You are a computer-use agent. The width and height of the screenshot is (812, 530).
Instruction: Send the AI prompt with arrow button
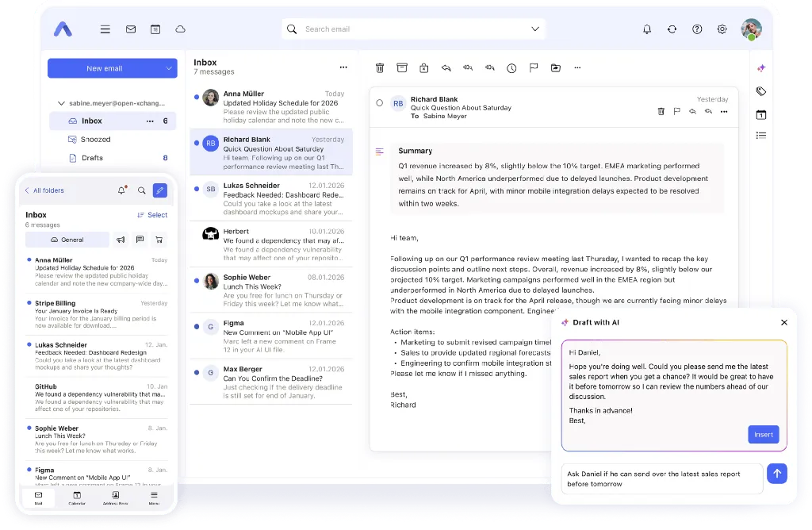click(777, 474)
